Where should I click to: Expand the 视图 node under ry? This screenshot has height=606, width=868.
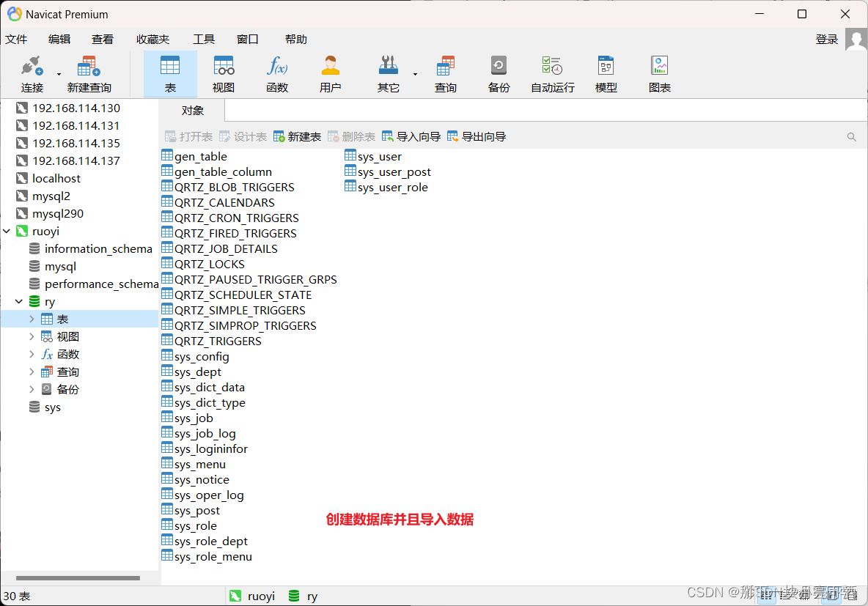(x=32, y=336)
